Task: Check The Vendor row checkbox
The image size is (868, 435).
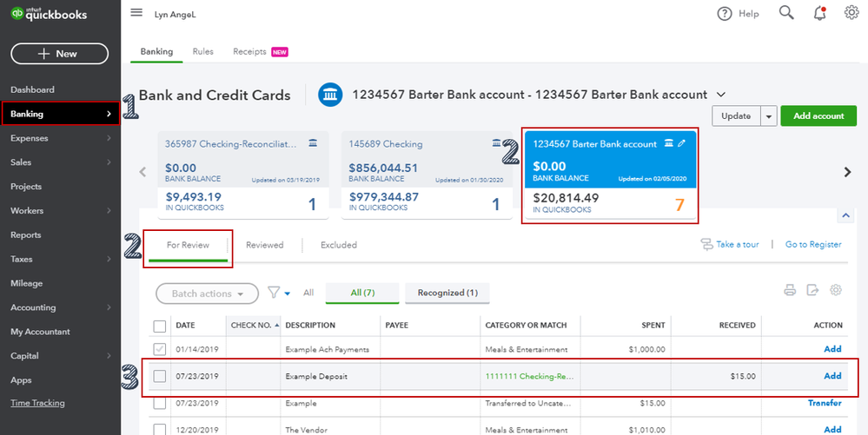Action: pyautogui.click(x=159, y=430)
